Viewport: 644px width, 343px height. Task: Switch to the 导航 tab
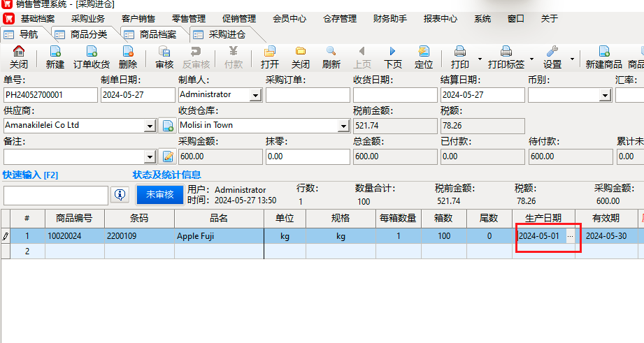tap(24, 34)
